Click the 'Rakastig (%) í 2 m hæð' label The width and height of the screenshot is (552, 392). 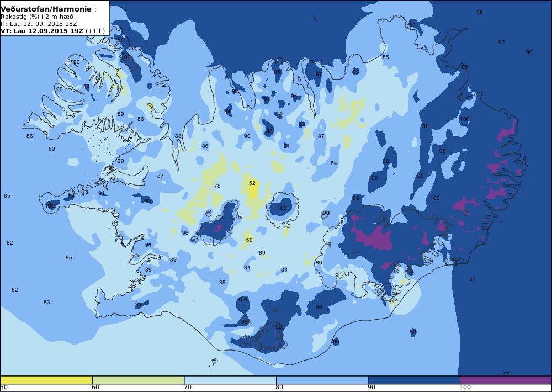point(37,17)
